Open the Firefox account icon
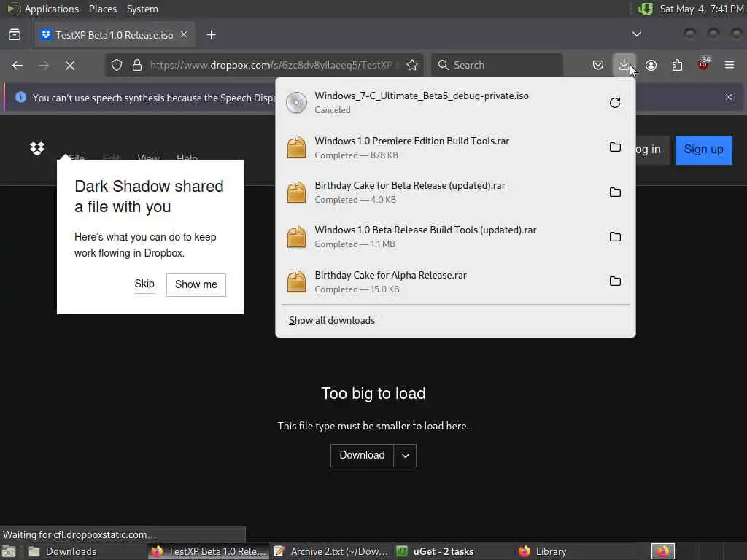The image size is (747, 560). 651,65
